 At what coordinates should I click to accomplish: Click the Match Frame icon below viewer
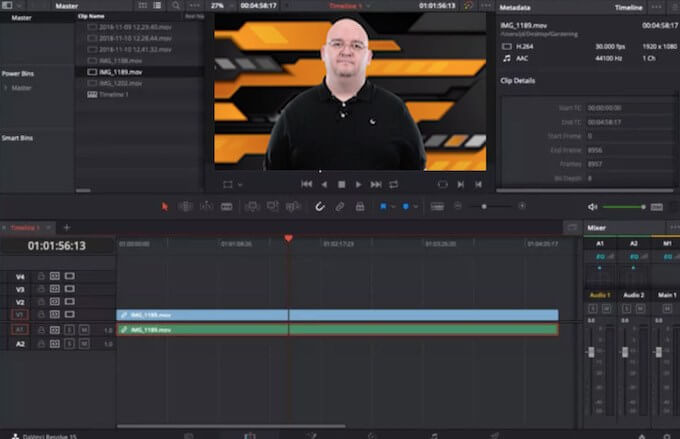coord(442,184)
